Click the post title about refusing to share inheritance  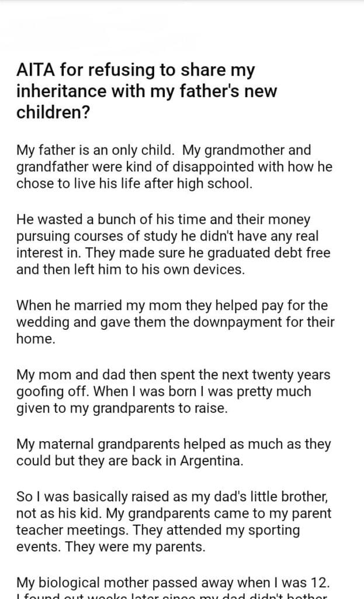point(136,91)
